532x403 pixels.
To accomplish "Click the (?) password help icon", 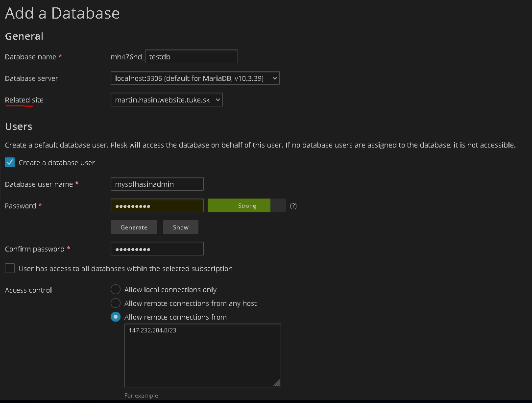I will (293, 206).
